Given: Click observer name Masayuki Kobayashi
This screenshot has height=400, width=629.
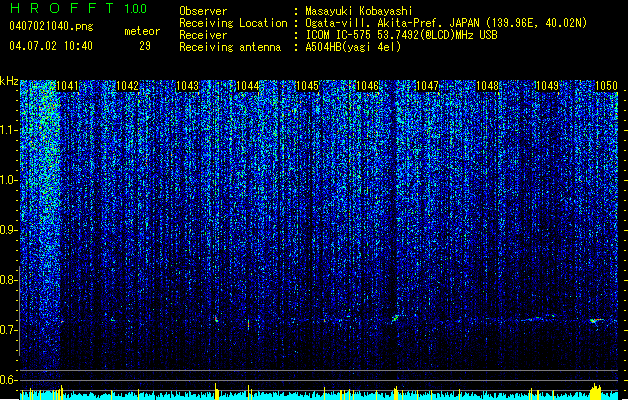Looking at the screenshot, I should click(359, 11).
